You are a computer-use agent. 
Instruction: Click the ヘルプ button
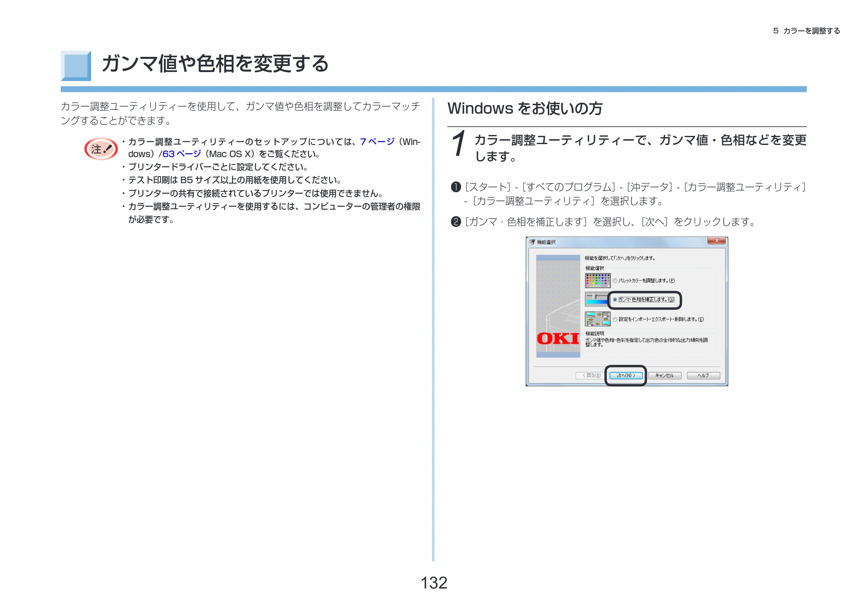tap(703, 375)
